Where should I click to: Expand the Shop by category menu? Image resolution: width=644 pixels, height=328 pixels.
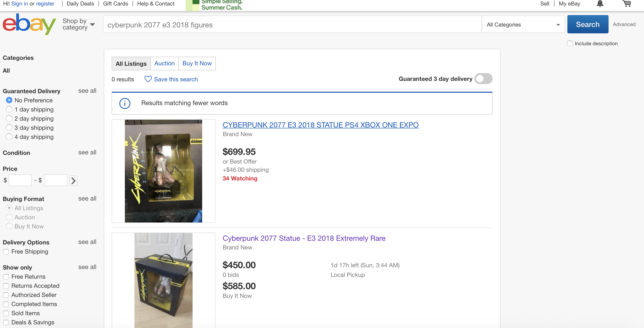[x=78, y=24]
